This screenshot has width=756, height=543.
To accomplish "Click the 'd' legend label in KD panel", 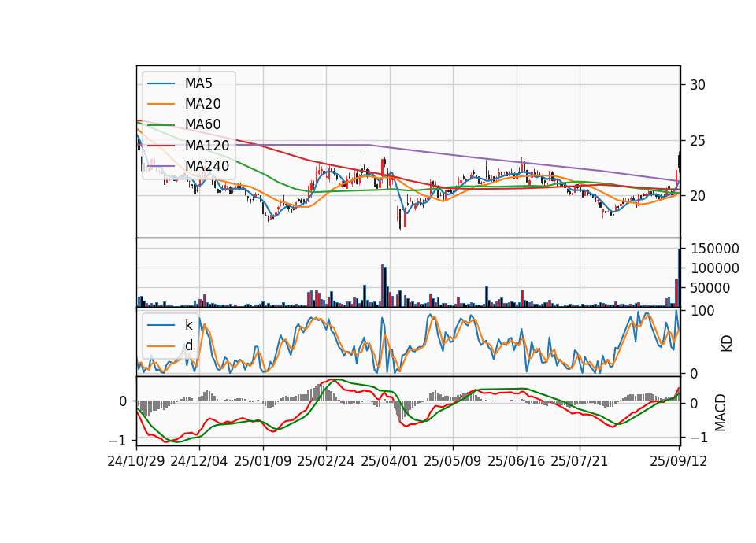I will [x=188, y=345].
